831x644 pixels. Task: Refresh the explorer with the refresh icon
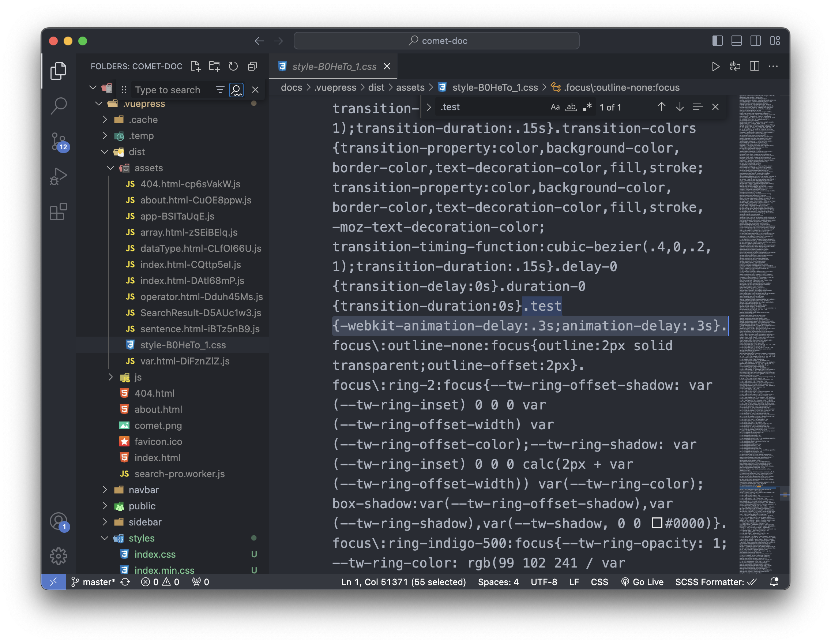233,66
